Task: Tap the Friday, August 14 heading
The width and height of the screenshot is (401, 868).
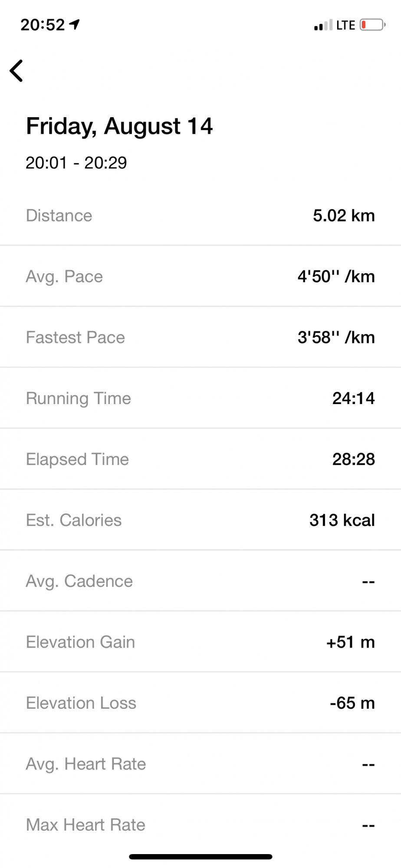Action: click(x=119, y=126)
